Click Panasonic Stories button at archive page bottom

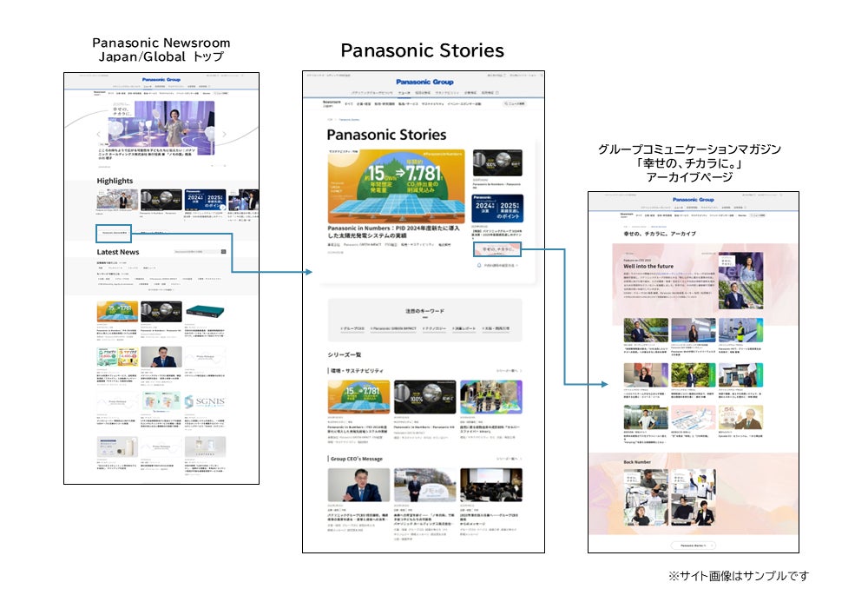click(693, 546)
